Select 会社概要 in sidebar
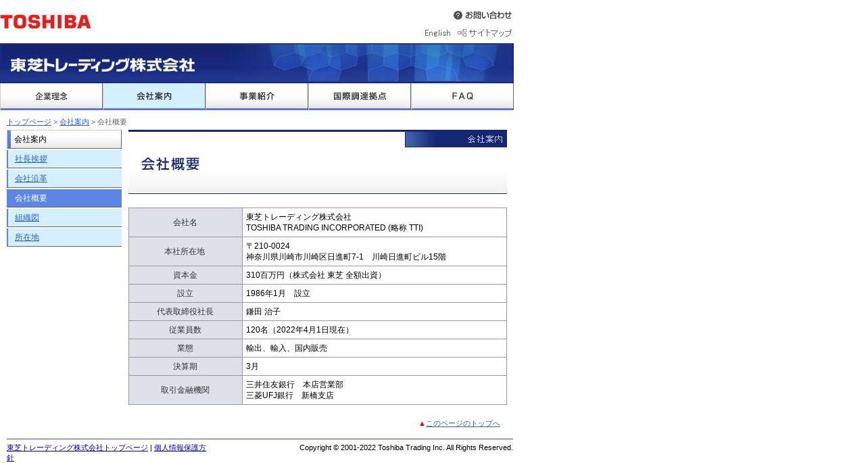 64,198
